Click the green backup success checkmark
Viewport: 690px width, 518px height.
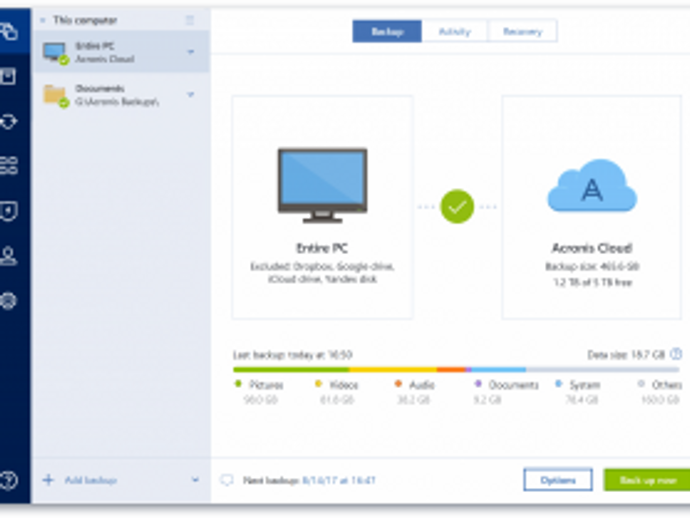click(457, 206)
